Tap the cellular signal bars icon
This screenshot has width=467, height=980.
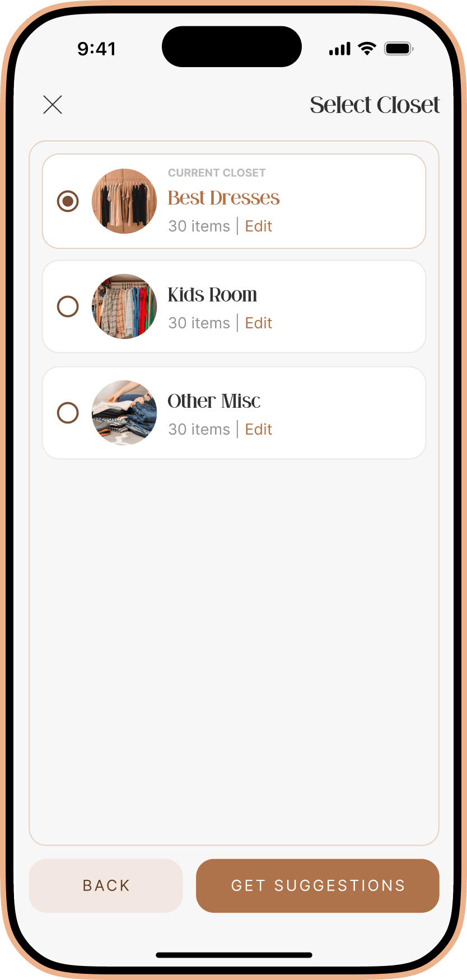340,49
